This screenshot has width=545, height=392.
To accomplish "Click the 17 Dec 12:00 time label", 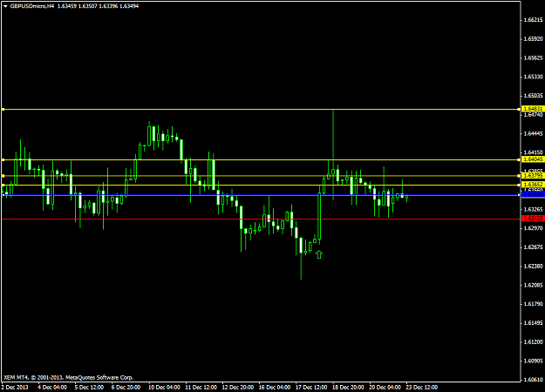I will 311,387.
